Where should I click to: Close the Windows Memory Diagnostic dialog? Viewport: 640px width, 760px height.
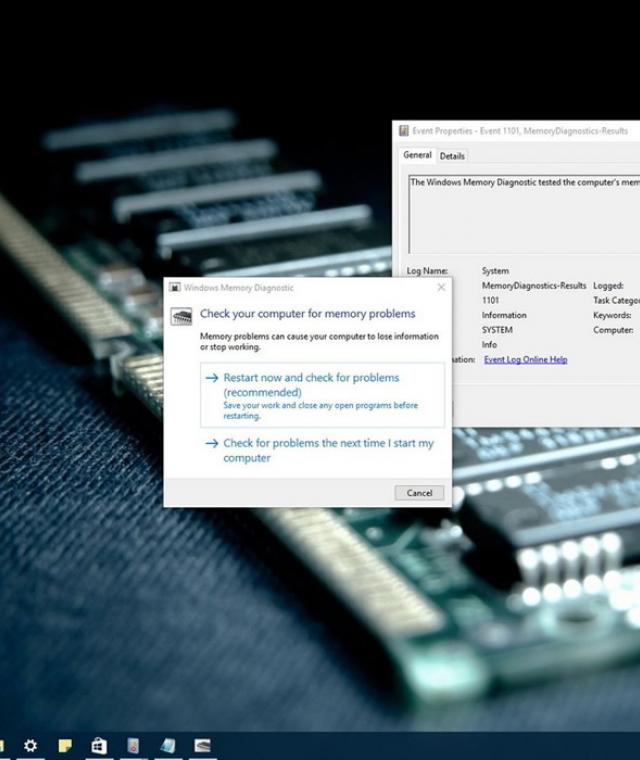click(441, 287)
